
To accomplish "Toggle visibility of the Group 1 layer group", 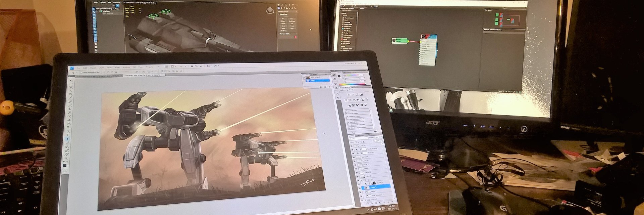I will pyautogui.click(x=358, y=180).
